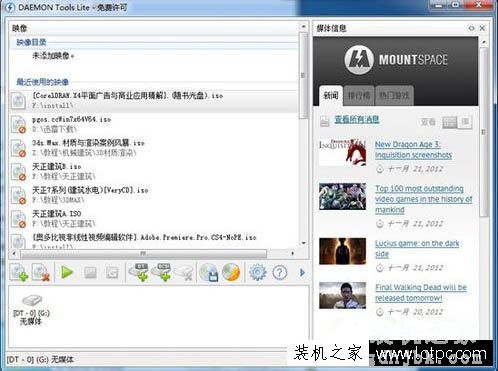The height and width of the screenshot is (371, 498).
Task: Click the green Mount play button
Action: pos(67,272)
